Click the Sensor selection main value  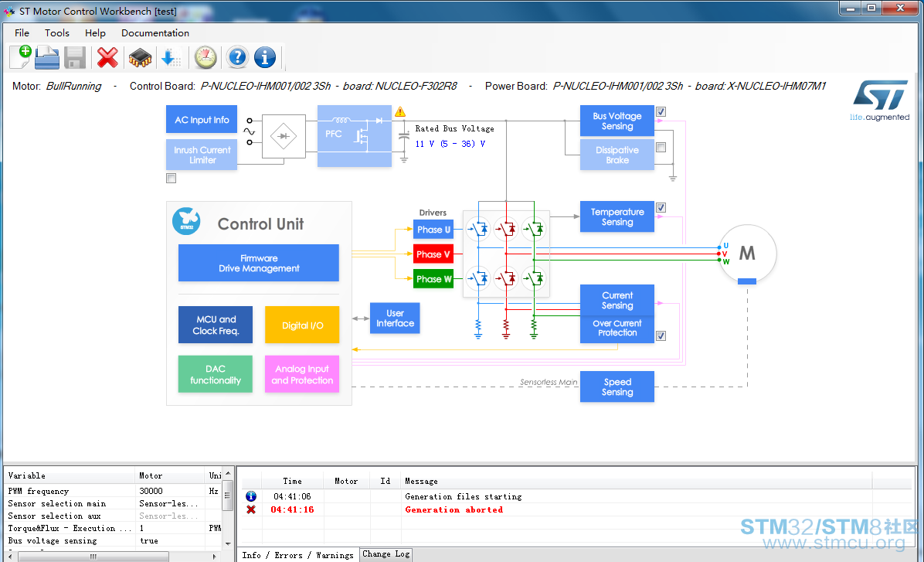point(168,503)
